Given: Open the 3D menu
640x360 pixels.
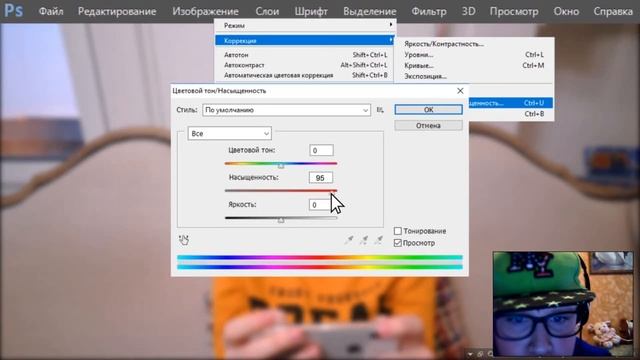Looking at the screenshot, I should [468, 11].
